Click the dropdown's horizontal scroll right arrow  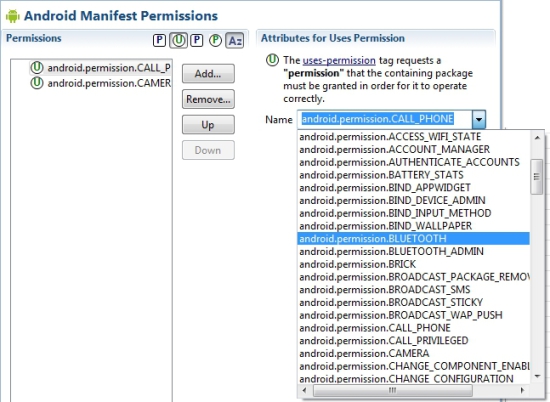523,390
